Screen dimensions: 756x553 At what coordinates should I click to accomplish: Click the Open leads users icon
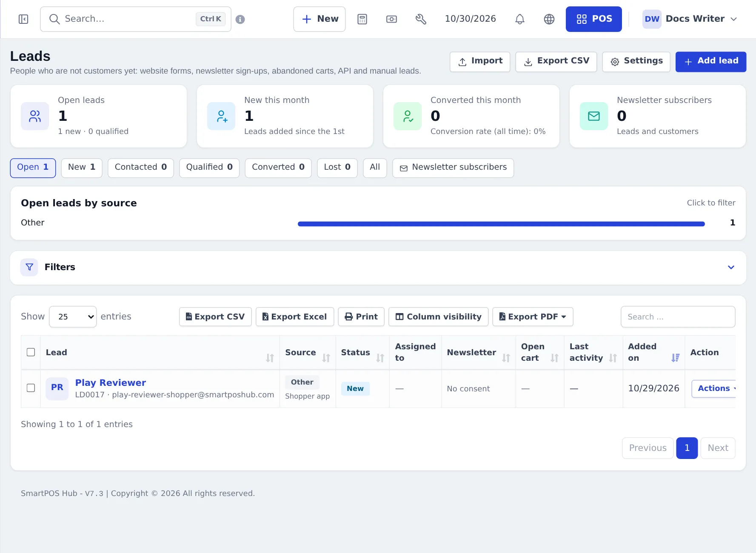35,116
